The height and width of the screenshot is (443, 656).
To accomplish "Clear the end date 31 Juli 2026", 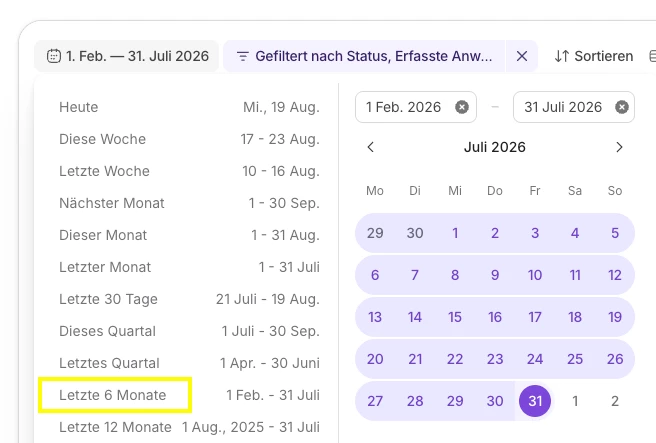I will pos(622,107).
